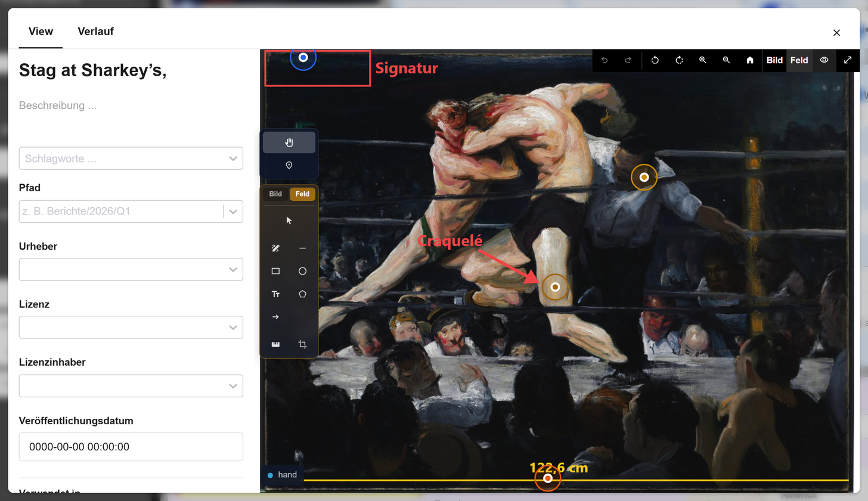The height and width of the screenshot is (501, 868).
Task: Select Bild in the left tool palette
Action: [x=275, y=194]
